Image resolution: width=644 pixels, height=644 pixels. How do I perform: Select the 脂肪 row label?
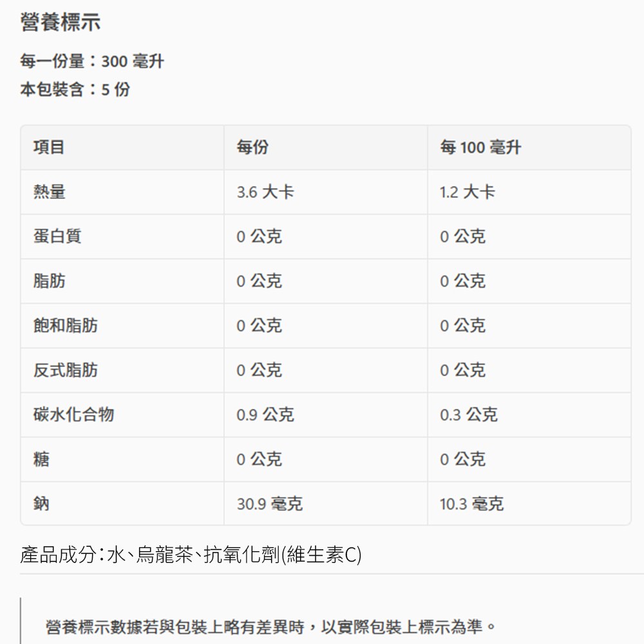tap(49, 281)
